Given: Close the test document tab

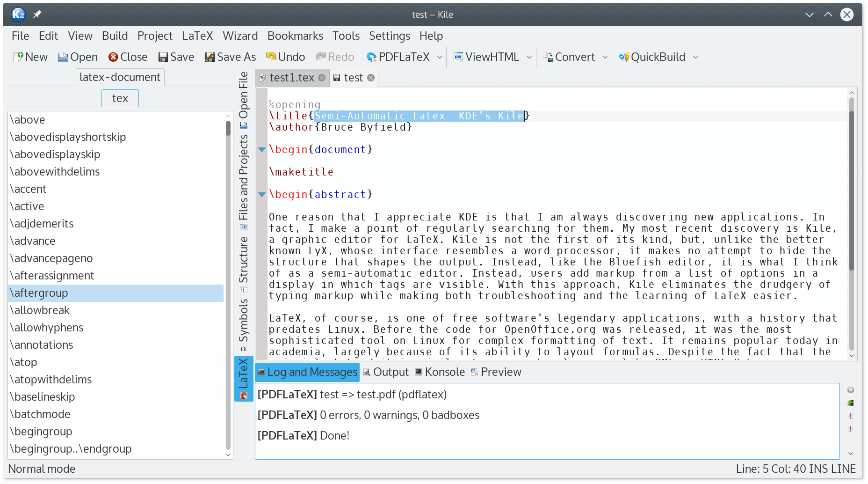Looking at the screenshot, I should click(x=371, y=78).
